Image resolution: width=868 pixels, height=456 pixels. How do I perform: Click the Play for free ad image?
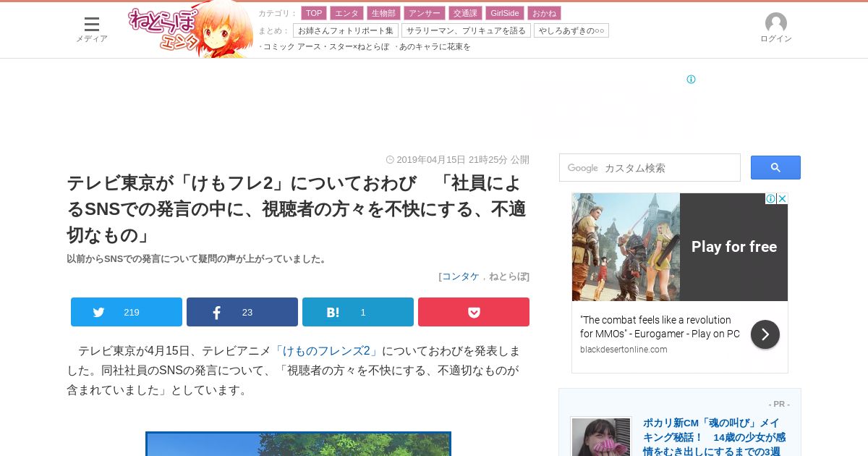point(680,247)
